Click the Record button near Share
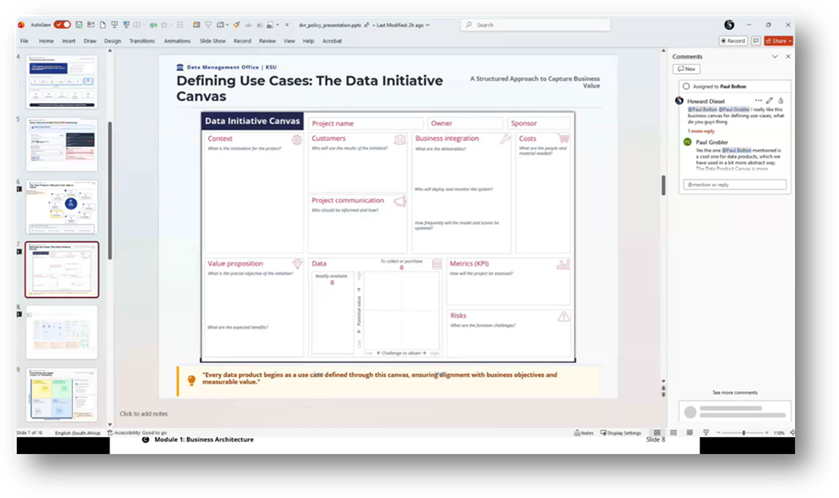Viewport: 839px width, 498px height. 733,41
